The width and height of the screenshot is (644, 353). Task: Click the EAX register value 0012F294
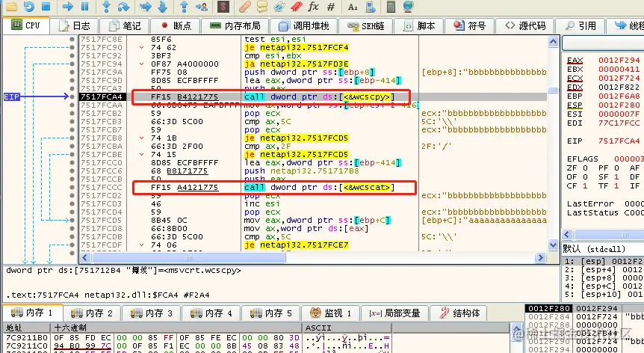point(619,61)
